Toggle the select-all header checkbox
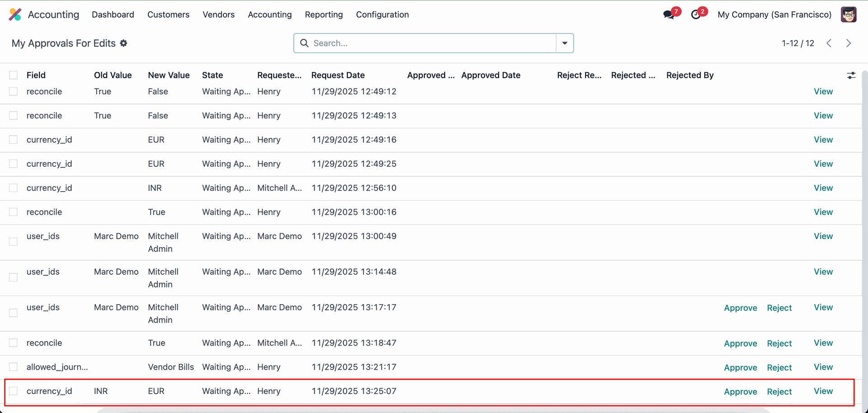 [14, 75]
